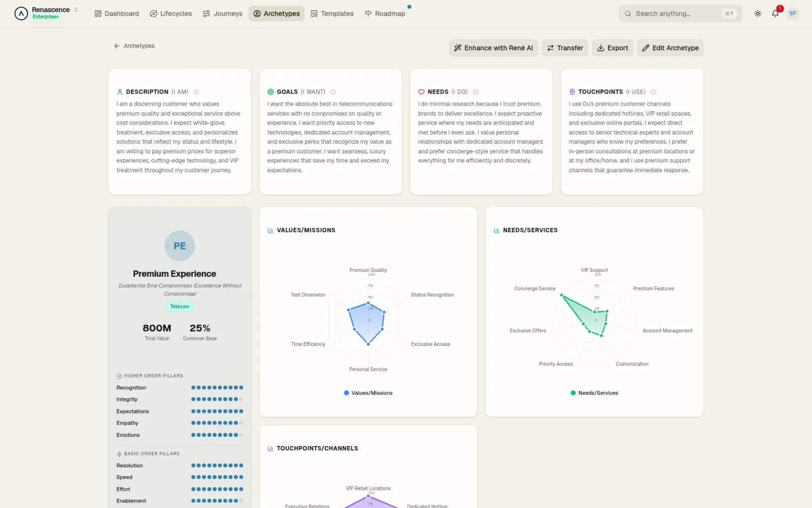Click the Premium Quality radar label
Image resolution: width=812 pixels, height=508 pixels.
point(368,270)
